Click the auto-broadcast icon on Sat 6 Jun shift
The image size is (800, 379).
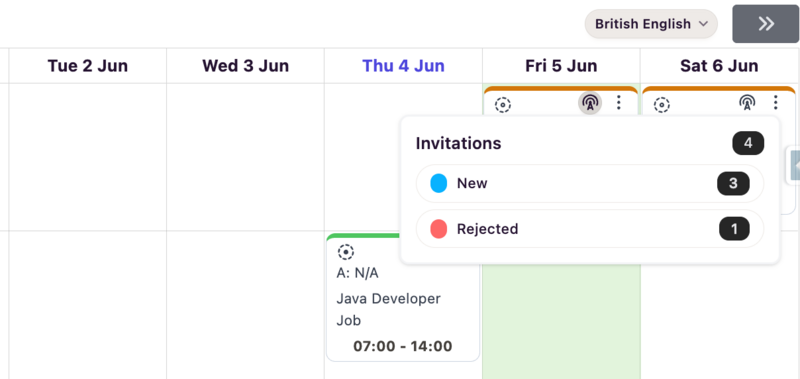pos(747,103)
